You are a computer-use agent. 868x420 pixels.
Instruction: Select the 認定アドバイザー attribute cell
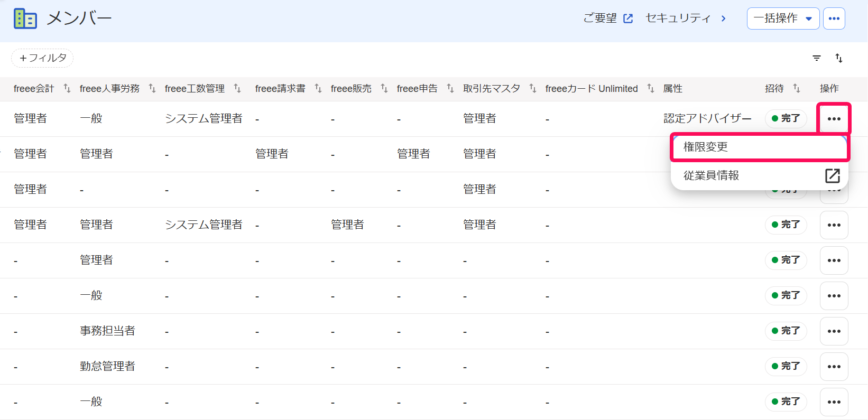point(707,118)
